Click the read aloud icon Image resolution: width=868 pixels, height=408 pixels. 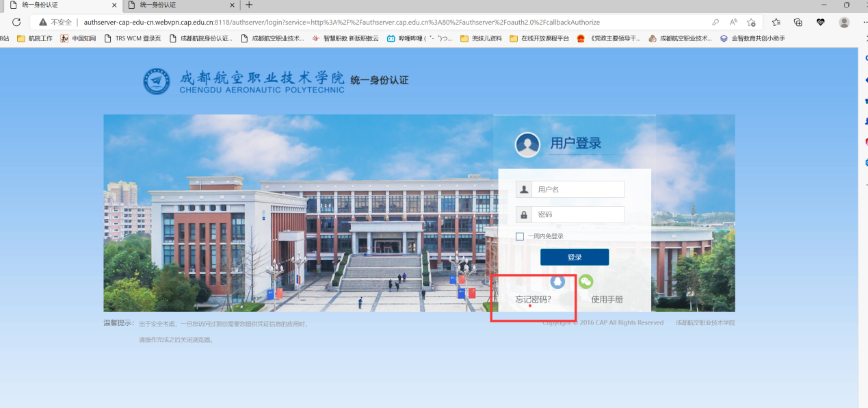click(733, 22)
